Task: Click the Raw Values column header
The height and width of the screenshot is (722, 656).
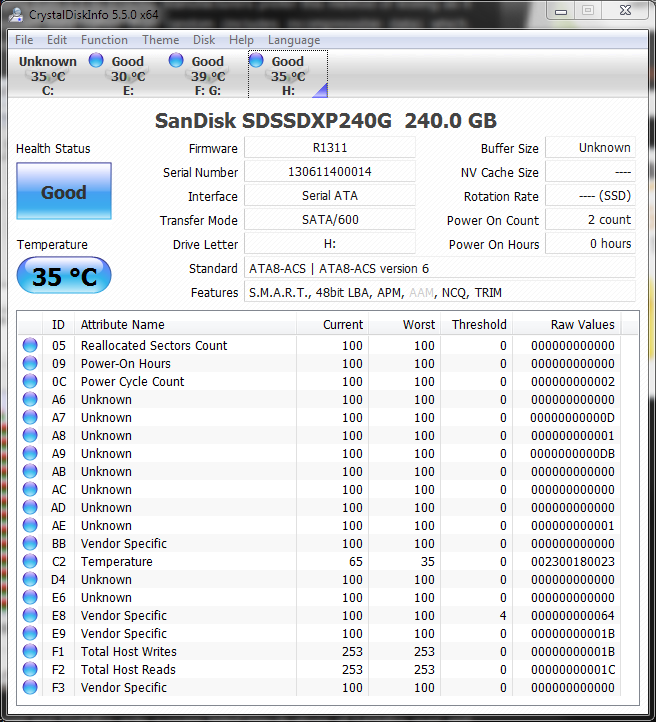Action: click(x=582, y=325)
